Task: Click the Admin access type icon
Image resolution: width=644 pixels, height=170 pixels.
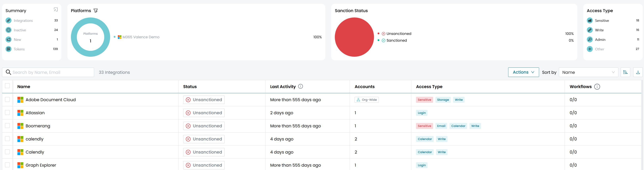Action: [x=590, y=39]
